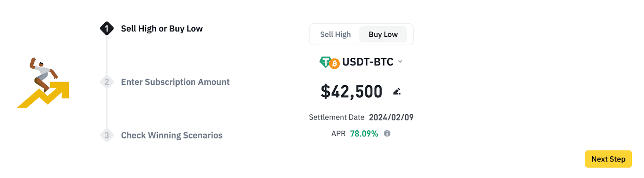Screen dimensions: 644x178
Task: Expand the USDT-BTC pair chevron
Action: click(400, 62)
